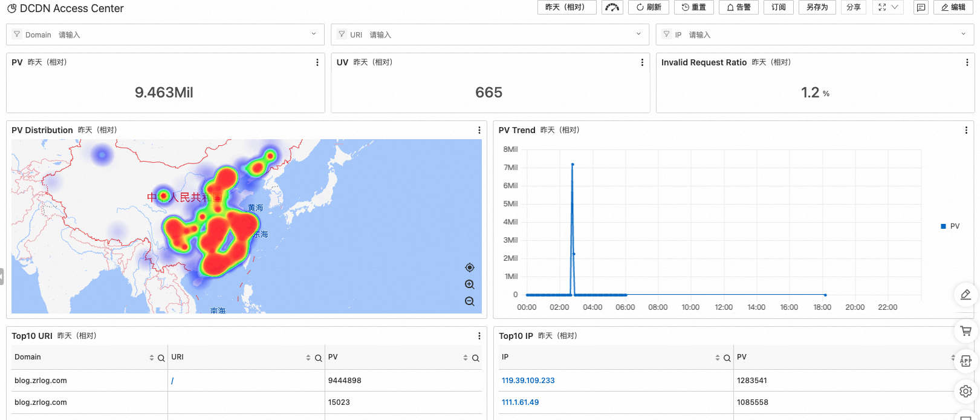
Task: Sort the Top10 IP table by IP
Action: point(718,358)
